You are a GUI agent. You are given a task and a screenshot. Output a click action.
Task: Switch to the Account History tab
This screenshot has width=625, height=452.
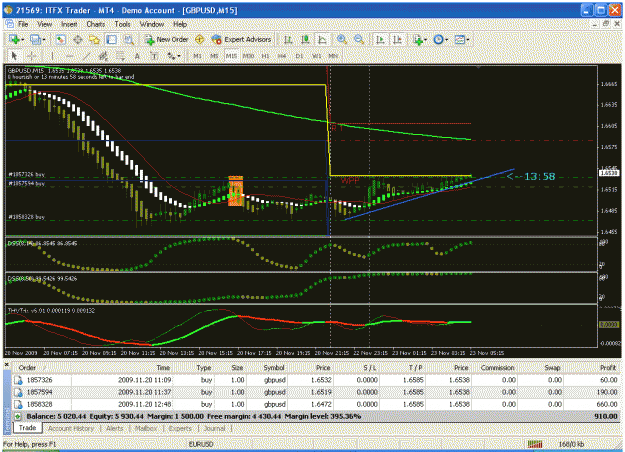point(71,428)
